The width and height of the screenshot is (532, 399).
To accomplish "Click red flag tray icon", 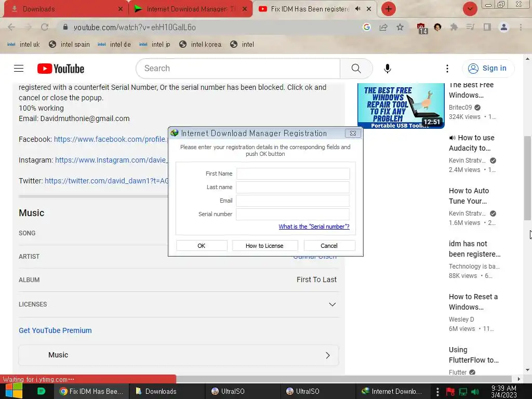I will click(450, 392).
